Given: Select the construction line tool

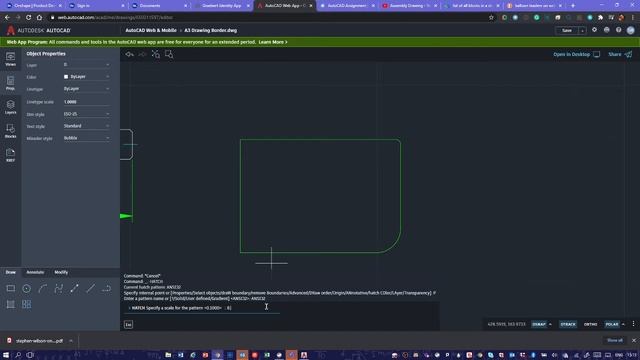Looking at the screenshot, I should click(x=91, y=289).
